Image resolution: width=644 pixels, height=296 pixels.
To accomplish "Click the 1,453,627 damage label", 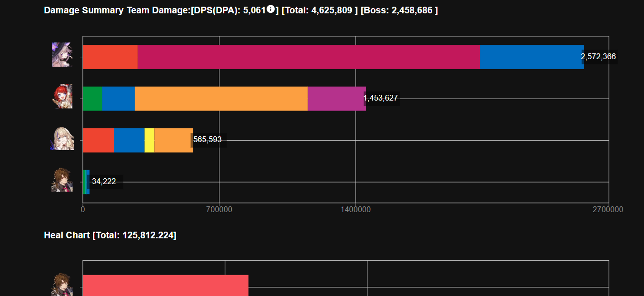I will [380, 98].
